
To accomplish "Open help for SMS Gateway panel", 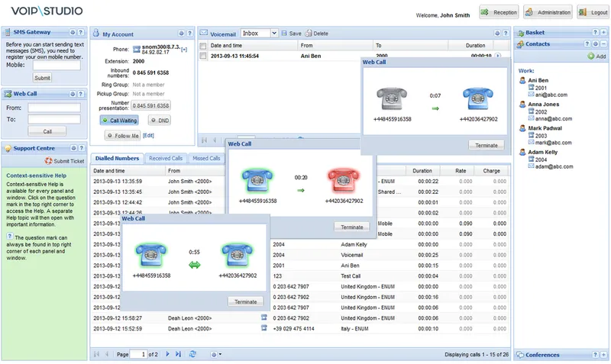I will click(x=81, y=32).
